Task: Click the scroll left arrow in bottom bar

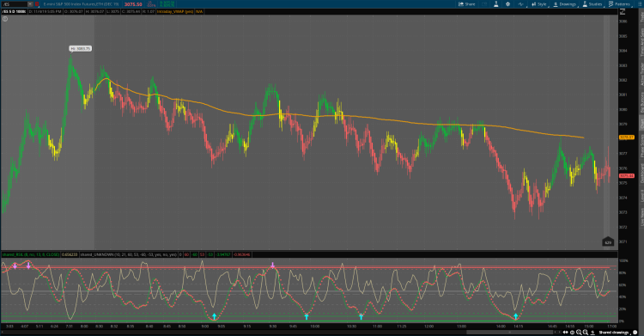Action: [x=556, y=332]
